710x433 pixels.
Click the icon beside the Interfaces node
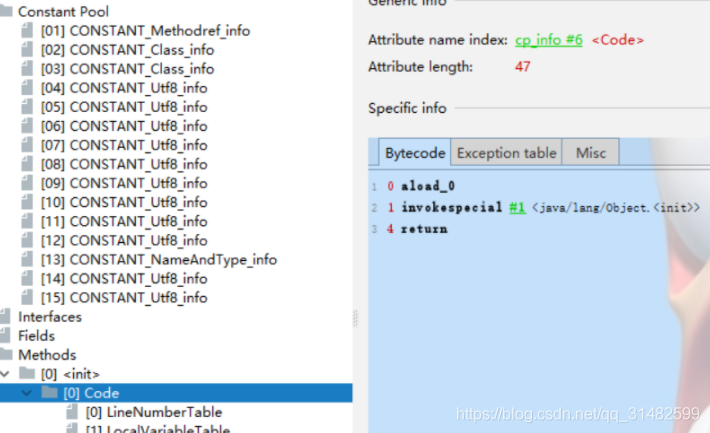(6, 317)
